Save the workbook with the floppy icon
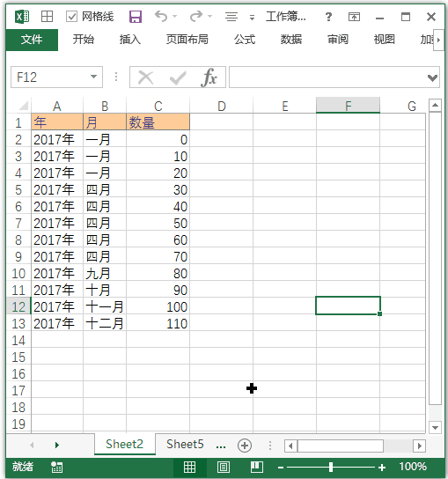Screen dimensions: 448x479 (136, 17)
